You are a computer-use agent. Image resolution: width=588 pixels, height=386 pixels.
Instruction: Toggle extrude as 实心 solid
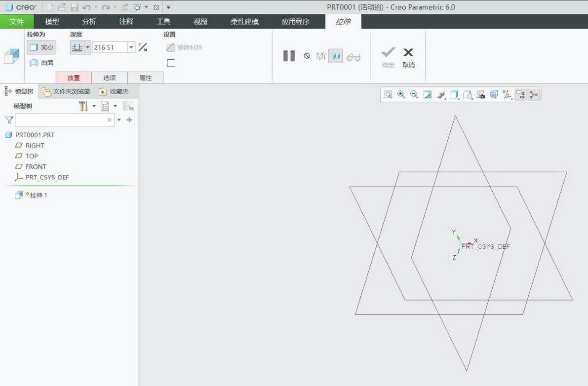pyautogui.click(x=41, y=47)
